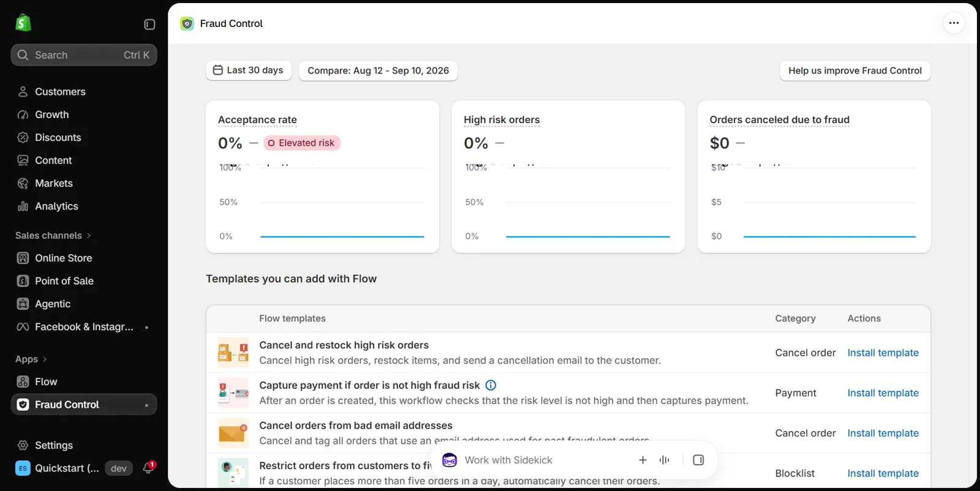Go to Growth section
The image size is (980, 491).
(84, 114)
